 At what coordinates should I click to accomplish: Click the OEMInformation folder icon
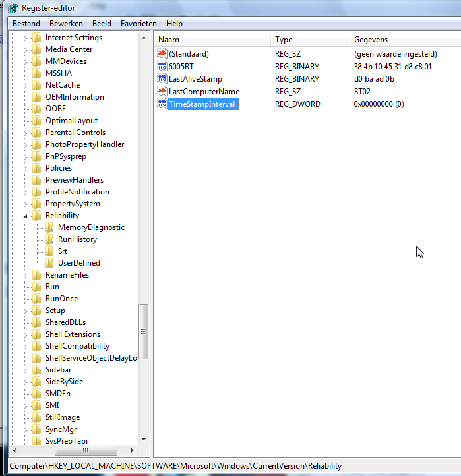pyautogui.click(x=37, y=97)
